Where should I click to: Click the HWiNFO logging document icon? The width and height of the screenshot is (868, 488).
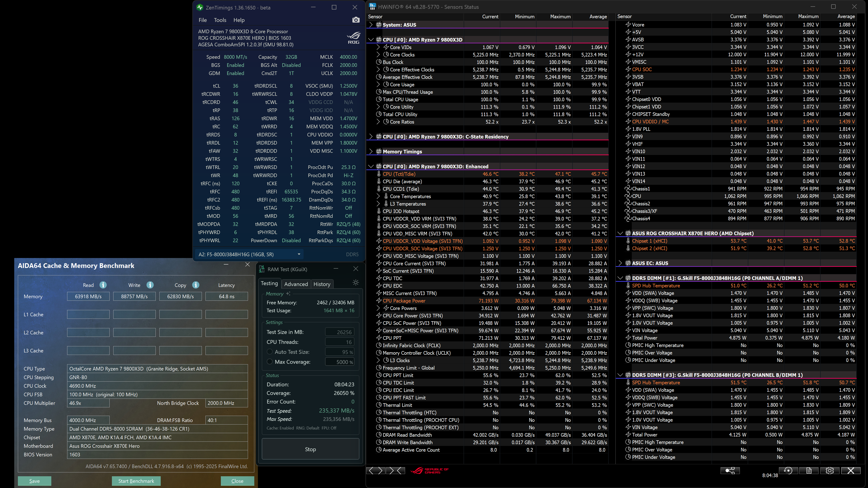(x=809, y=470)
